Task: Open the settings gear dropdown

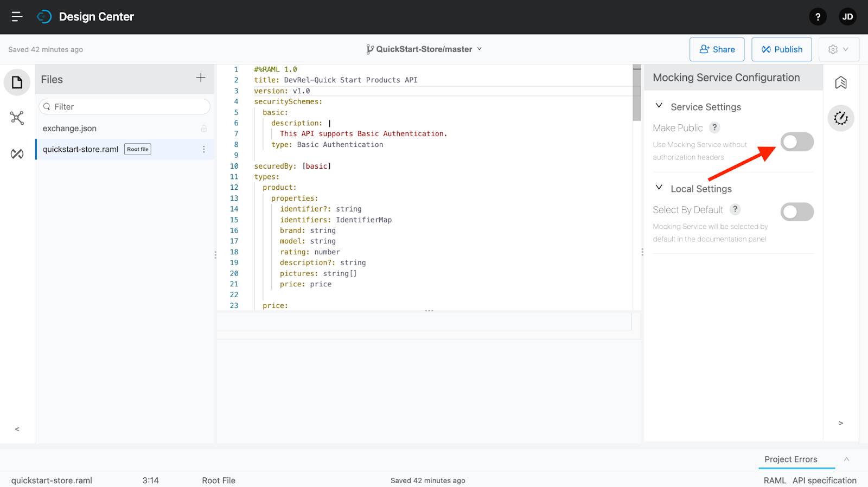Action: (x=839, y=49)
